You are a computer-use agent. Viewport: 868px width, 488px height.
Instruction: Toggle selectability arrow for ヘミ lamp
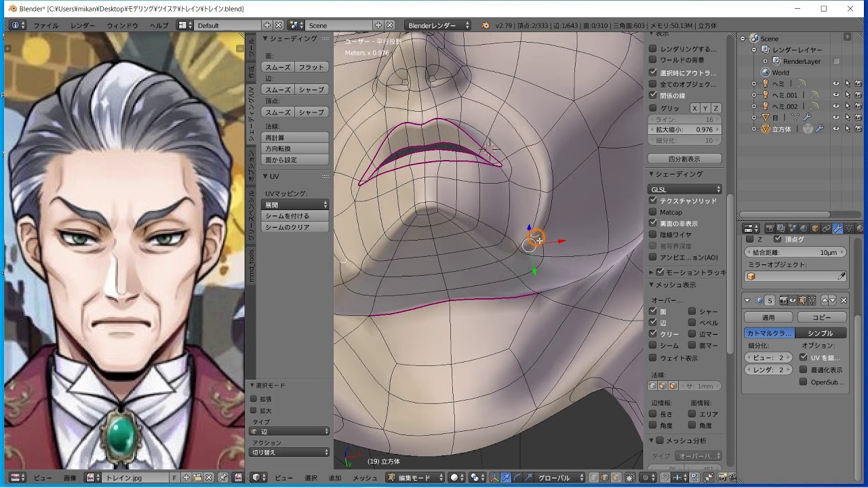pos(847,83)
